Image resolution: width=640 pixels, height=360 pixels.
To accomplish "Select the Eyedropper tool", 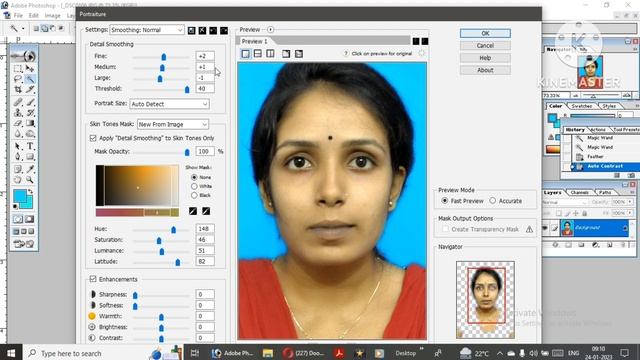I will [x=30, y=169].
